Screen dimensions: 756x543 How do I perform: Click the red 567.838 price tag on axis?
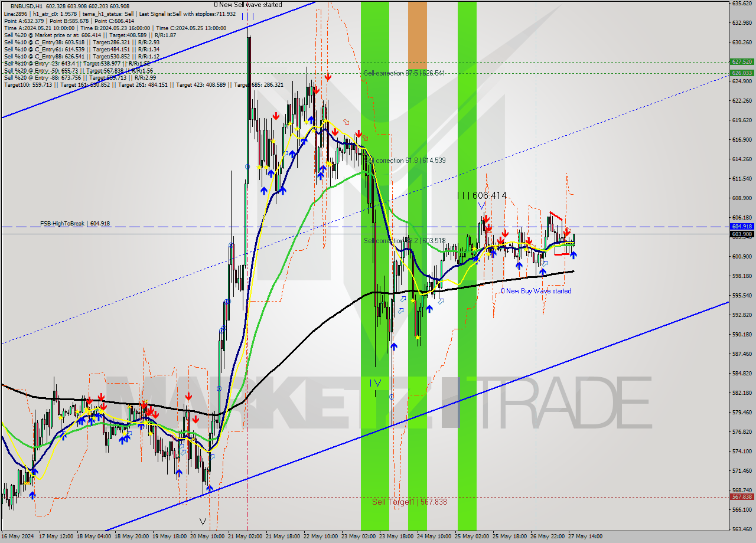(742, 496)
